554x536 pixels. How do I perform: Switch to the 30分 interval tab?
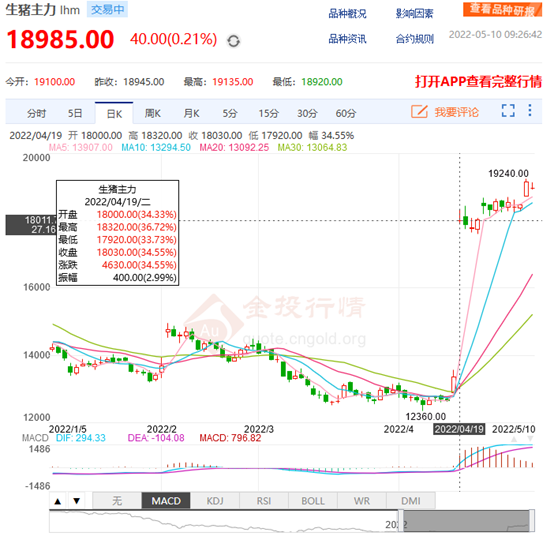pyautogui.click(x=307, y=113)
